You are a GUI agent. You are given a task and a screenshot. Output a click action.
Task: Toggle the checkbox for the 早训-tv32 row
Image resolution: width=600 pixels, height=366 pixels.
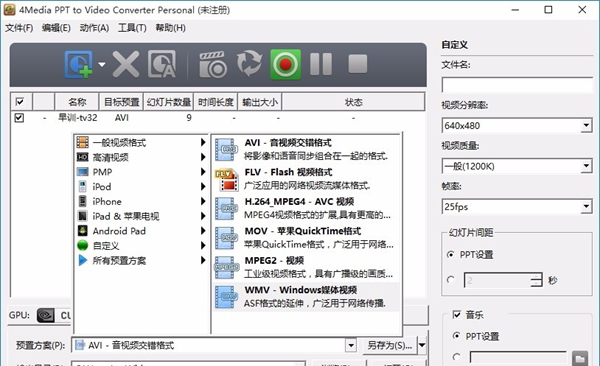tap(19, 118)
